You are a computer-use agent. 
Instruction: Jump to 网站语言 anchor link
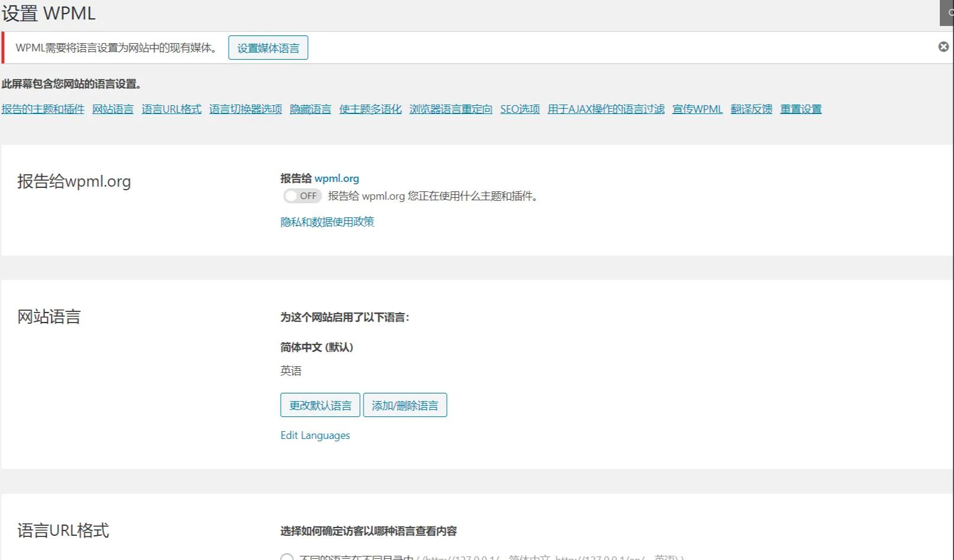tap(113, 109)
